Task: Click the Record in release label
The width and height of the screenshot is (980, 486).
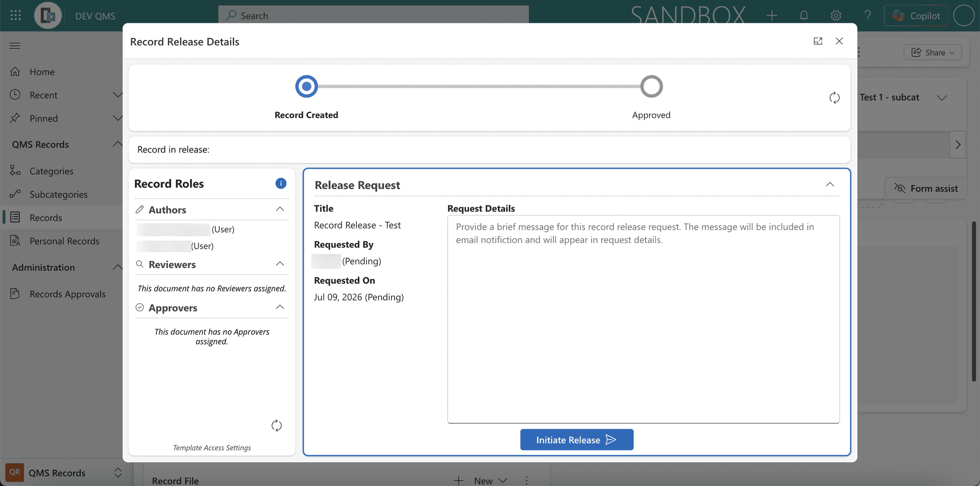Action: (173, 150)
